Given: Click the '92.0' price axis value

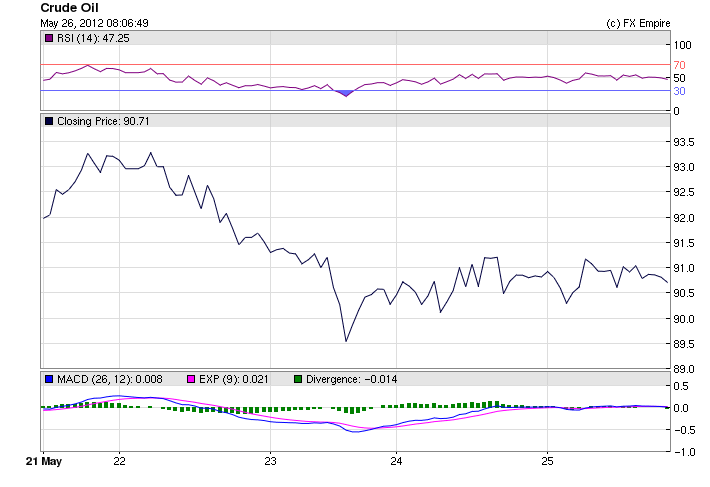Looking at the screenshot, I should [x=684, y=218].
